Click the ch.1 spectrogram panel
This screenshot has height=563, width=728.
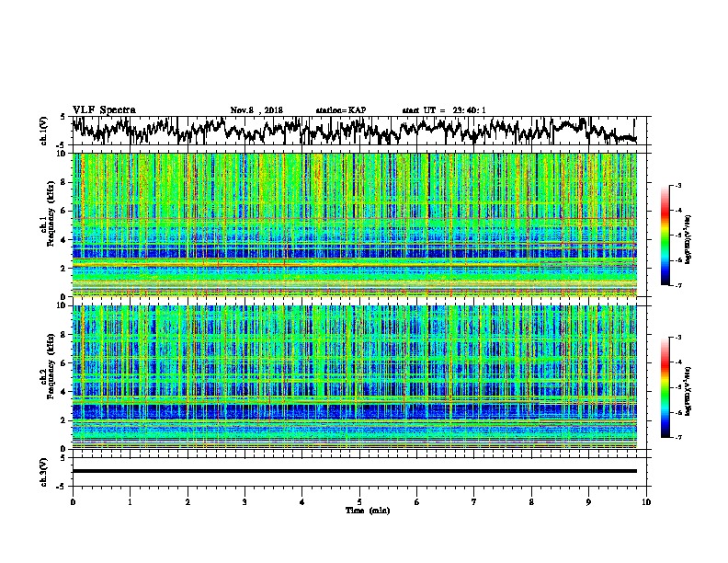(354, 224)
